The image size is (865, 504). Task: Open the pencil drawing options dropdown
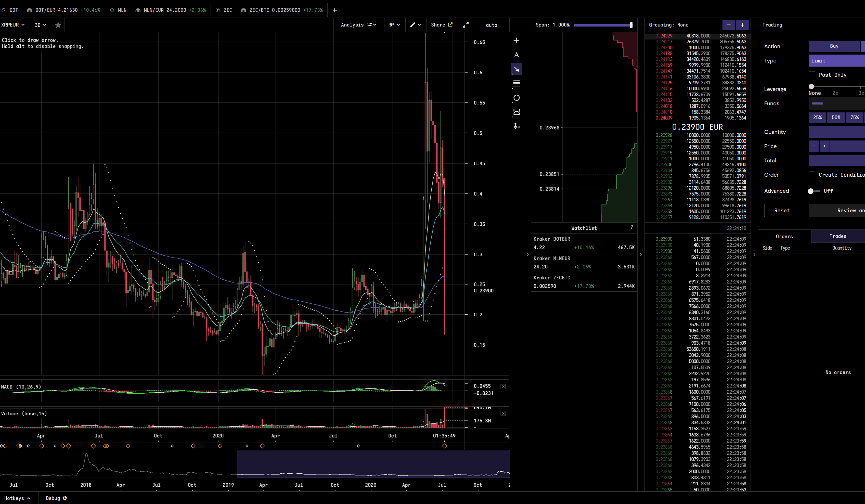tap(415, 25)
